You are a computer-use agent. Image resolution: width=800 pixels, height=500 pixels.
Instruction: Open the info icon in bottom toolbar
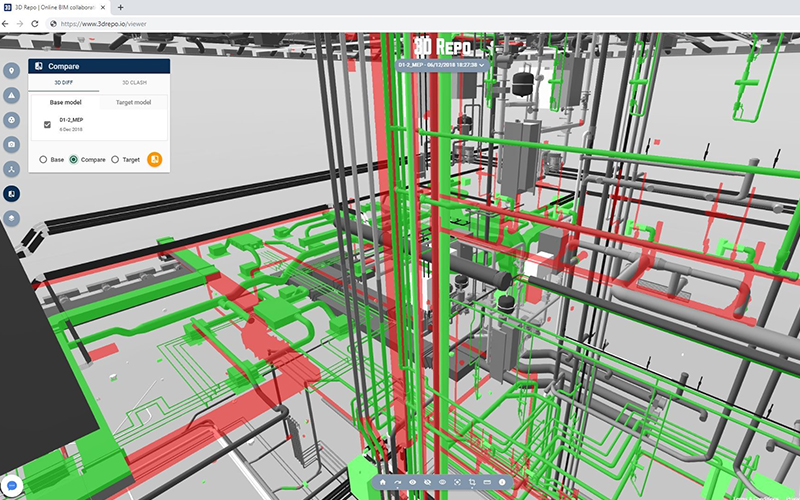click(502, 482)
